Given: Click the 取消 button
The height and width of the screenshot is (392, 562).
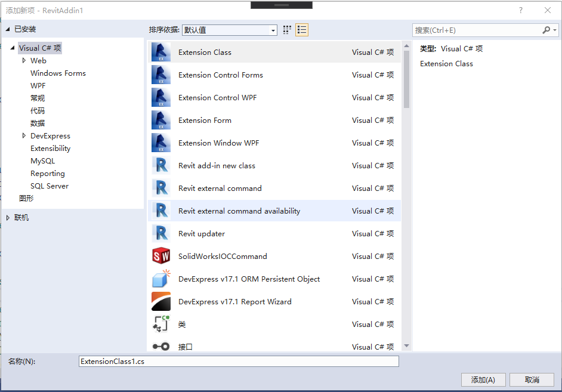Looking at the screenshot, I should point(532,380).
